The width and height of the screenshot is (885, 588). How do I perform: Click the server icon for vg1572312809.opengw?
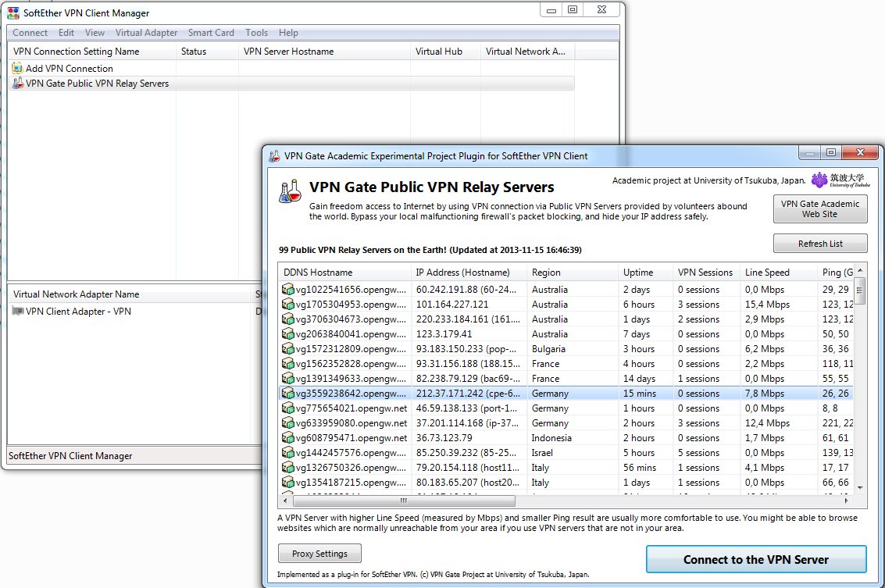[288, 349]
